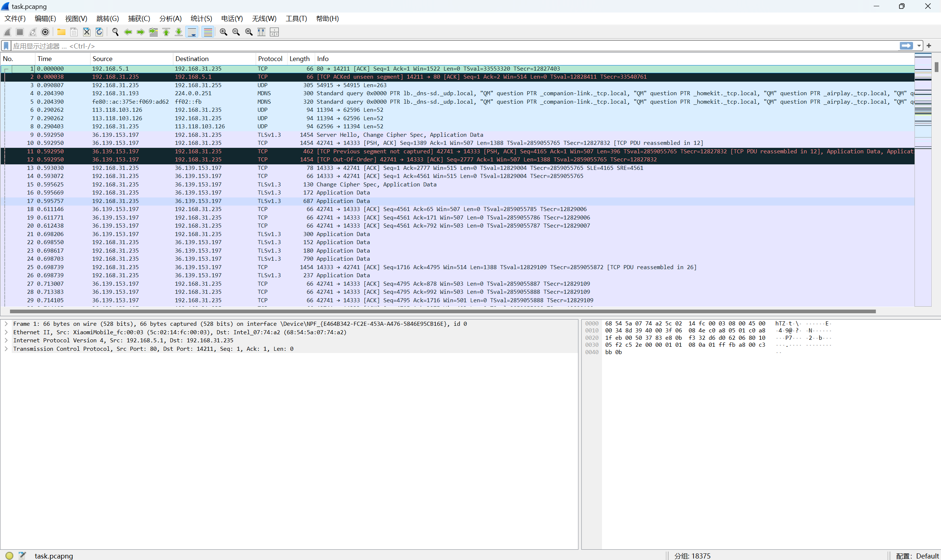
Task: Expand the Frame 1 details row
Action: point(6,324)
